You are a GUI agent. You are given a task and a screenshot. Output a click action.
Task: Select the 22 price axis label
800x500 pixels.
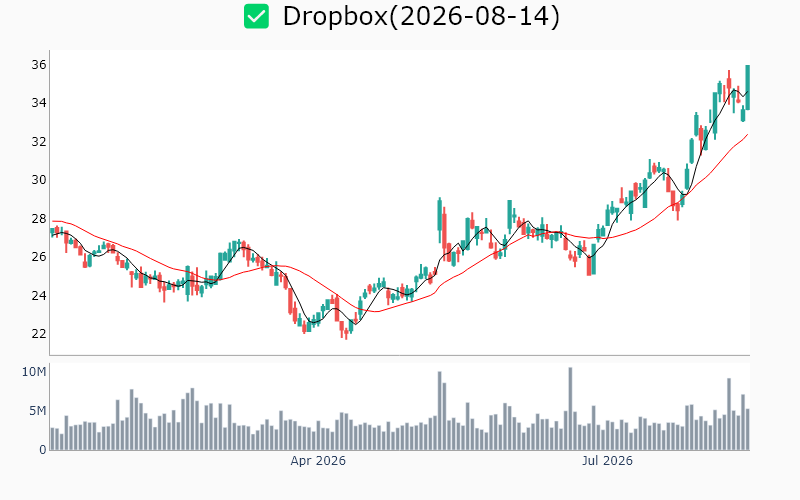click(x=39, y=334)
